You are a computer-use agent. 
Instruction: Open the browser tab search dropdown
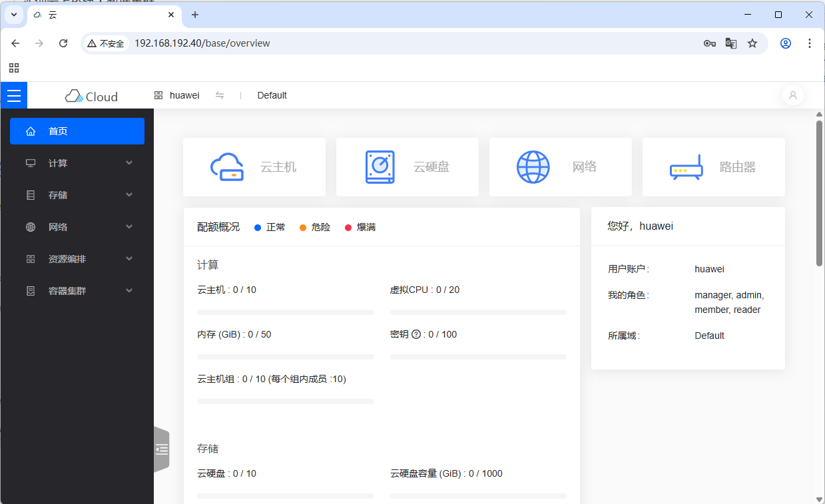click(x=13, y=14)
